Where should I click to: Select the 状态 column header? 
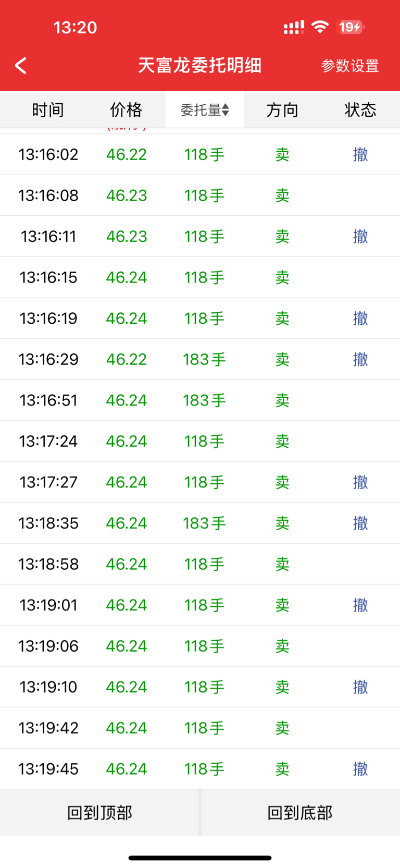coord(360,109)
